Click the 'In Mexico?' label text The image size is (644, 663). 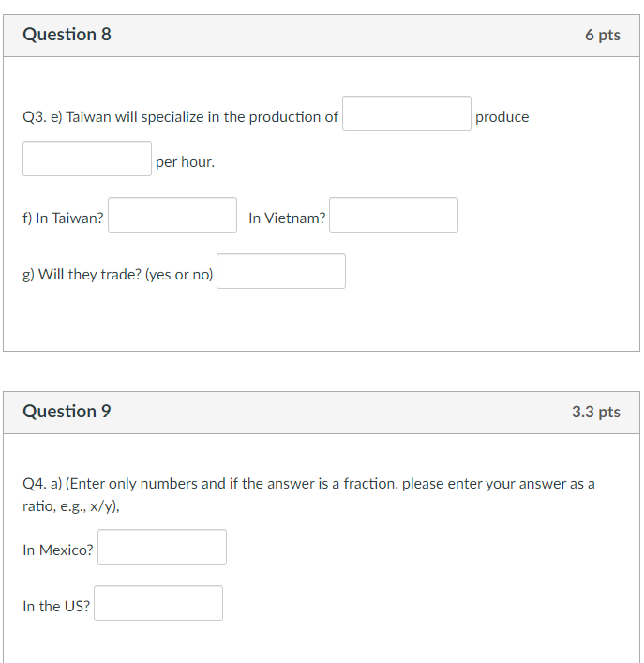click(58, 550)
